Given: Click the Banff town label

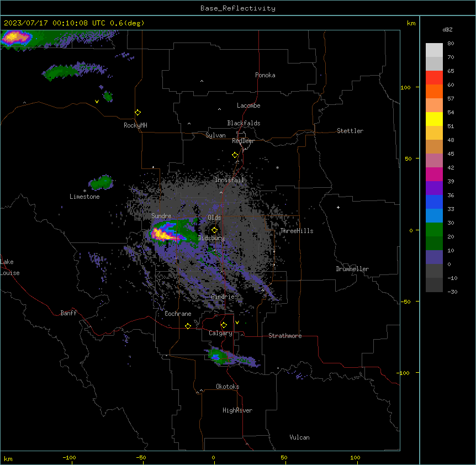Looking at the screenshot, I should coord(68,313).
